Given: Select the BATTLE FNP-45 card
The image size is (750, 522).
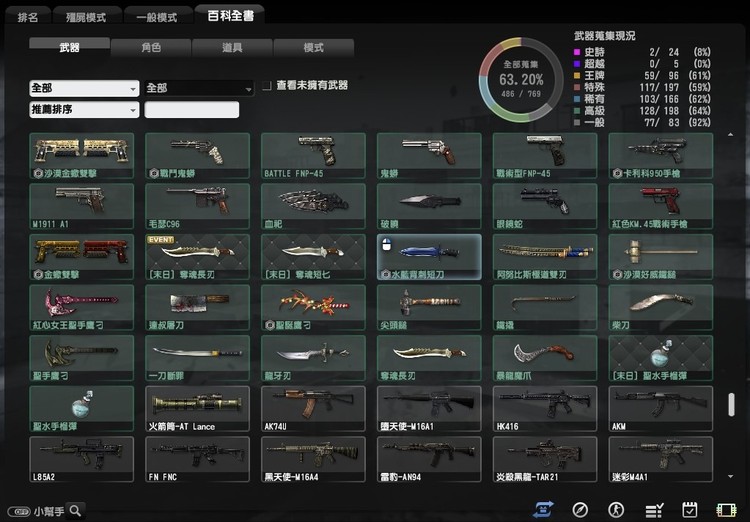Looking at the screenshot, I should tap(313, 156).
